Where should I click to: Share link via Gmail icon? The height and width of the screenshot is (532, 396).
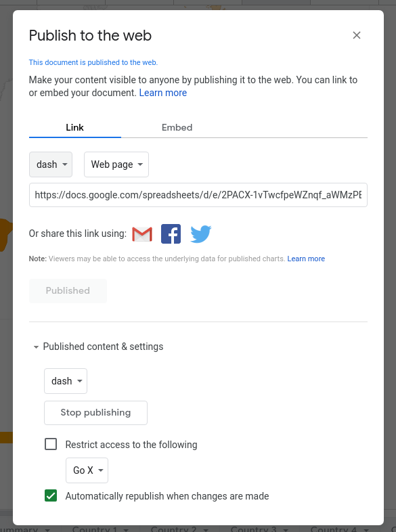pyautogui.click(x=142, y=234)
